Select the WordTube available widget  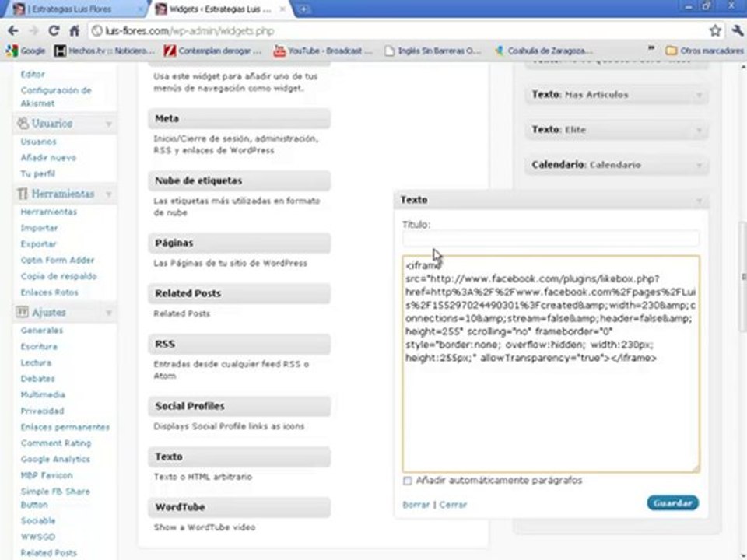[239, 508]
